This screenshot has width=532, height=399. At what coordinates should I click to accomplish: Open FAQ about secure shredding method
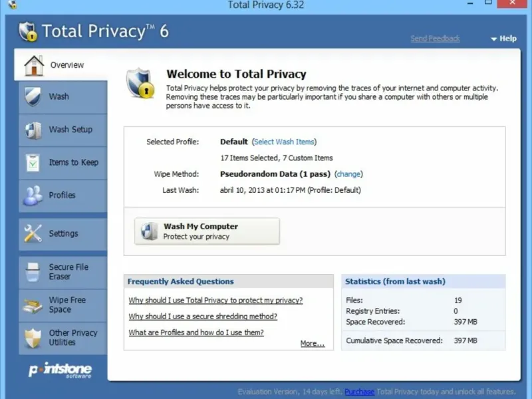(x=203, y=317)
